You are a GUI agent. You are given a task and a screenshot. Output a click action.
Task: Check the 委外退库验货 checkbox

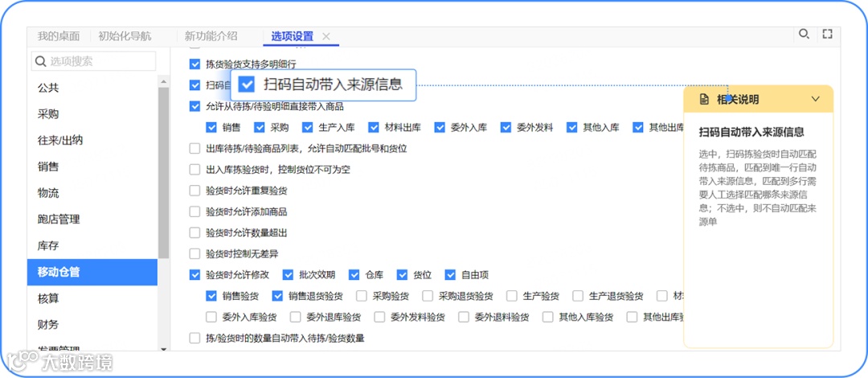tap(295, 318)
